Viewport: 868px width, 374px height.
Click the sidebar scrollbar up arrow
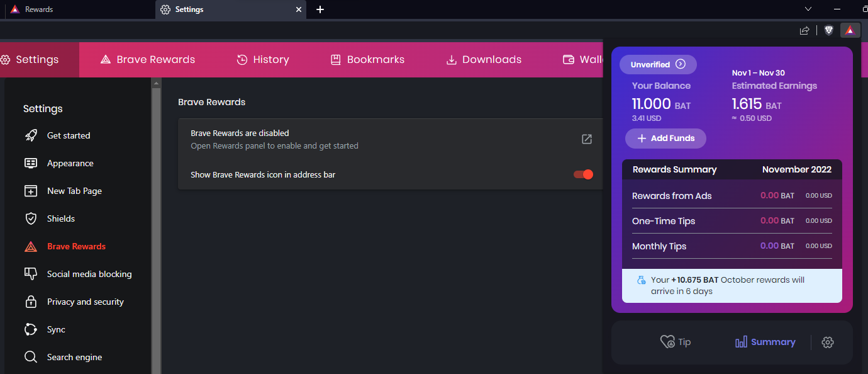pyautogui.click(x=156, y=83)
